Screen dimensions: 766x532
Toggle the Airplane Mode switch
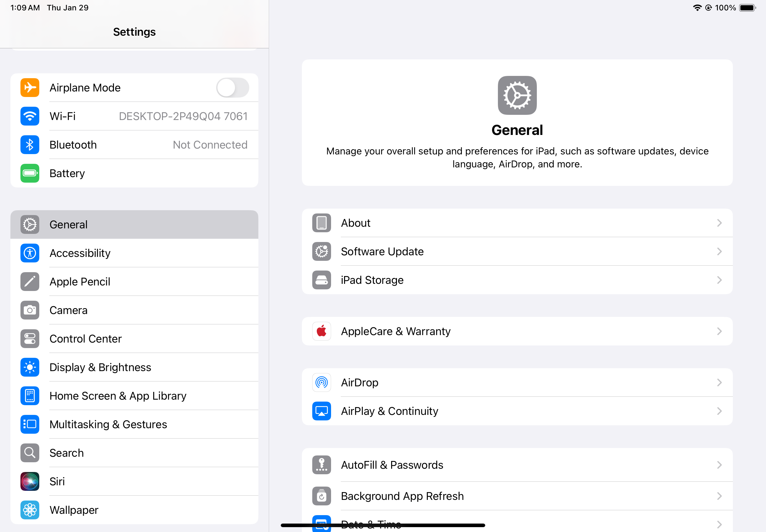pyautogui.click(x=233, y=88)
